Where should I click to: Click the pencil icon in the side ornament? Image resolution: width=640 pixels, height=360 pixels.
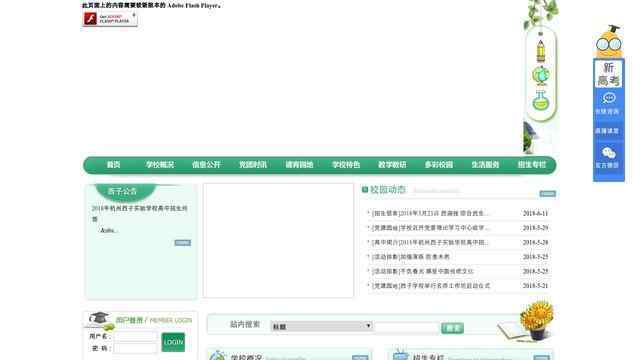coord(541,51)
